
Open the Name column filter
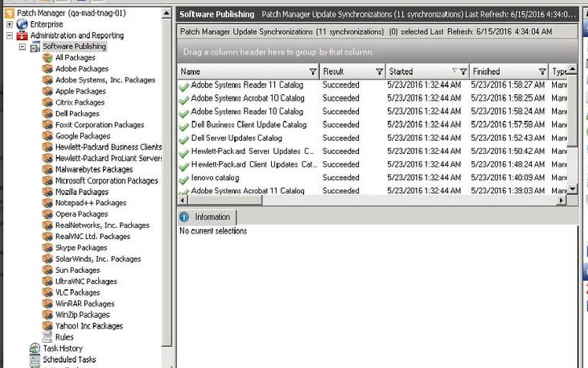tap(313, 71)
